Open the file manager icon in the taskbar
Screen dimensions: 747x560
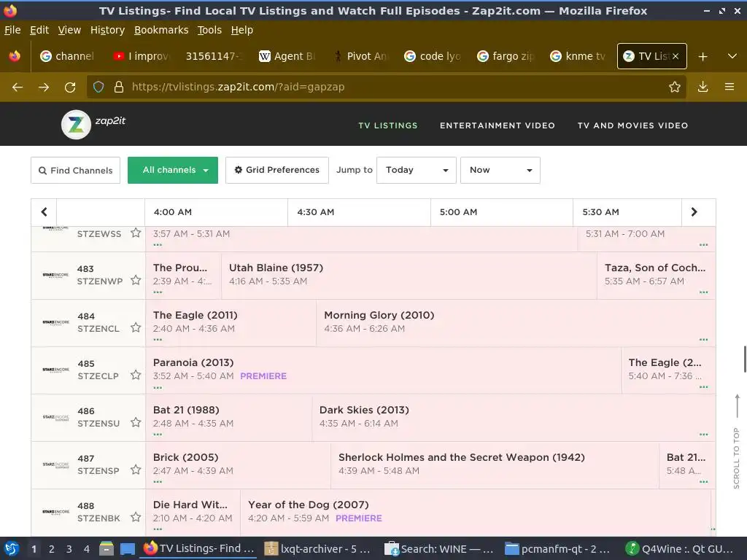[x=107, y=548]
